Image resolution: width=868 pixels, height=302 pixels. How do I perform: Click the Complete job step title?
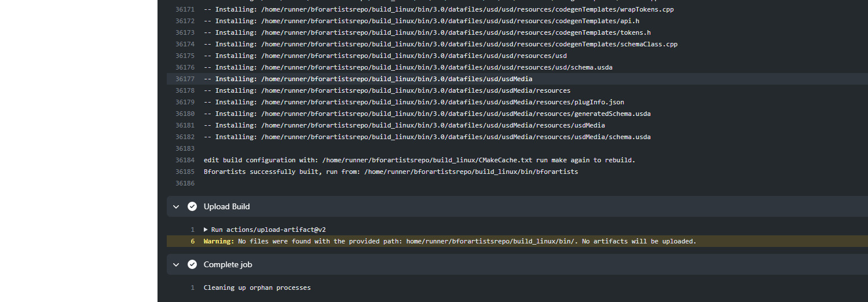point(228,264)
